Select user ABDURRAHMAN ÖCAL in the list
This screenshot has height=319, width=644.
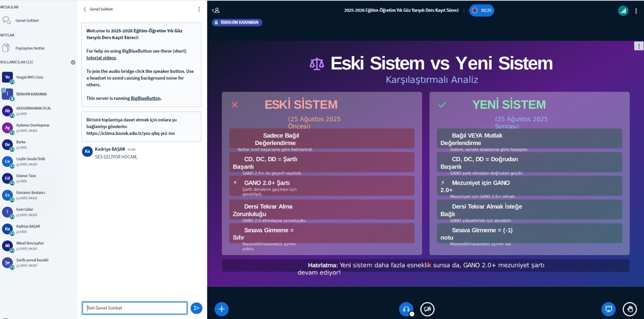pyautogui.click(x=33, y=108)
